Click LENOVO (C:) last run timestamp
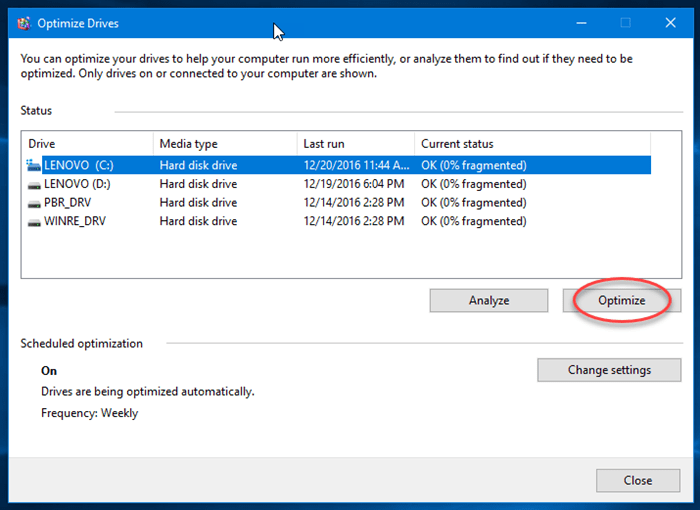Viewport: 700px width, 510px height. pyautogui.click(x=353, y=165)
